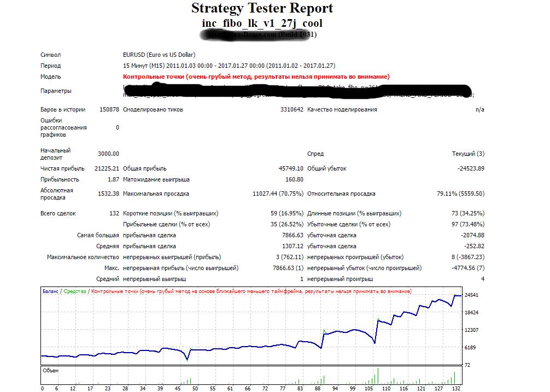Click the average profitable trade value 1307.12
Image resolution: width=550 pixels, height=392 pixels.
pos(292,246)
